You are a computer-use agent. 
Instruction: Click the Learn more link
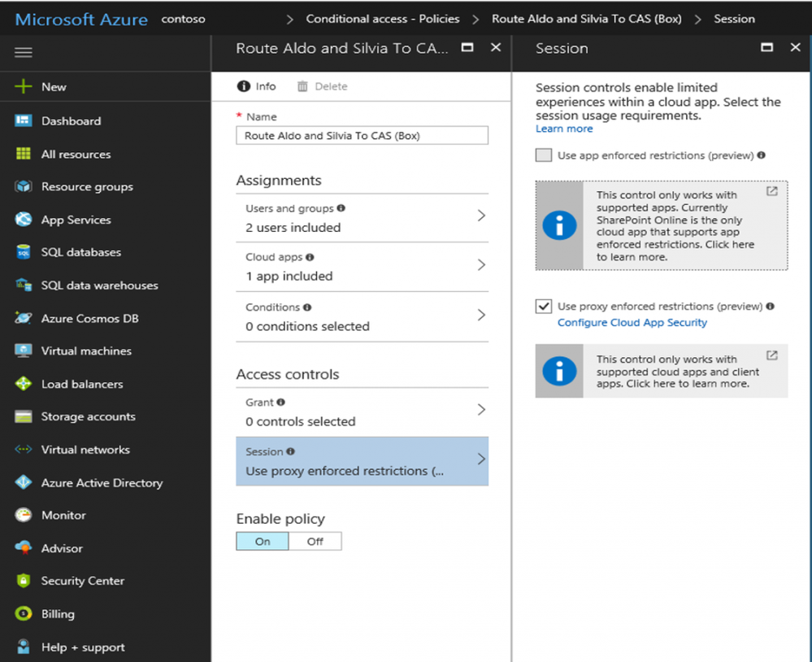click(564, 128)
